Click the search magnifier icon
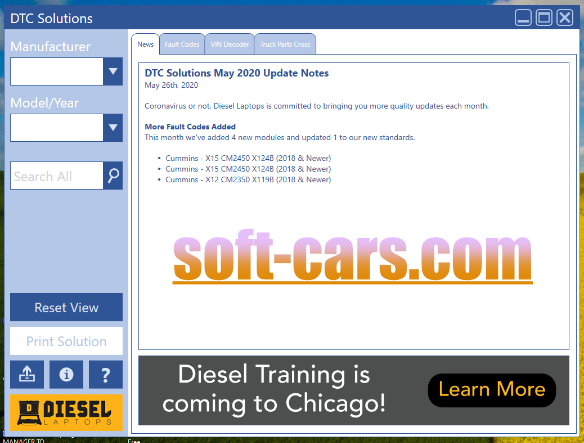 click(x=113, y=175)
